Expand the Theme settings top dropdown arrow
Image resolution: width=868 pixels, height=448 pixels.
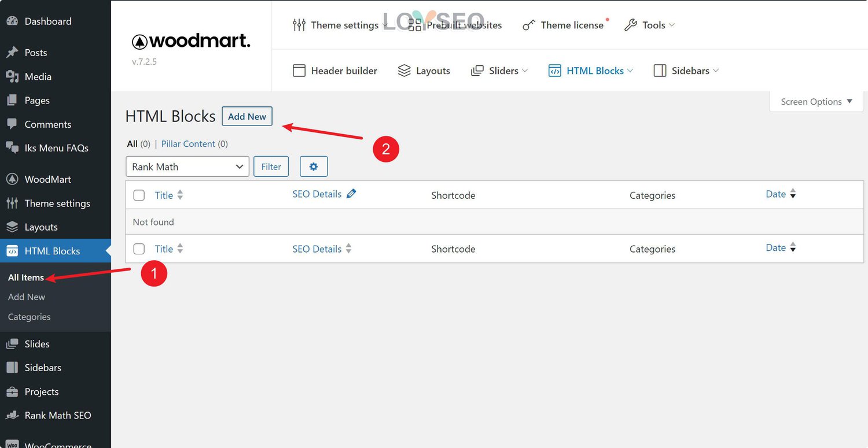385,25
